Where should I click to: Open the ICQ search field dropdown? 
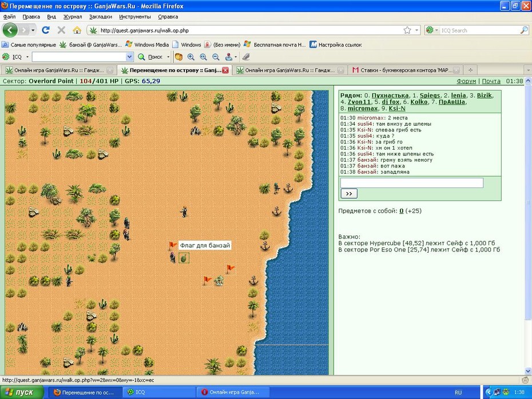(x=129, y=57)
